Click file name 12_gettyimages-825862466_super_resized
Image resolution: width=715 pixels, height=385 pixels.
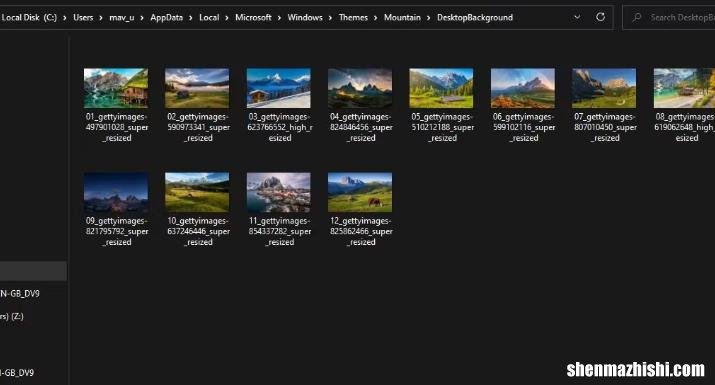click(x=361, y=231)
